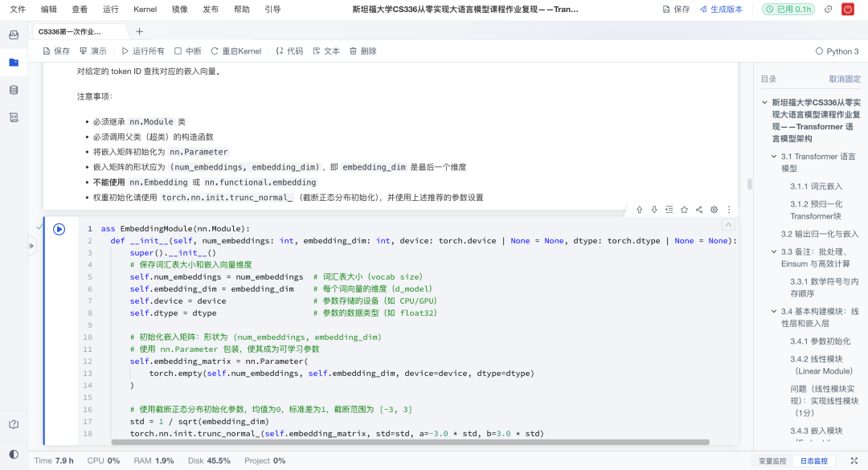This screenshot has height=470, width=868.
Task: Go to 3.1.1 词元嵌入 outline item
Action: tap(816, 186)
